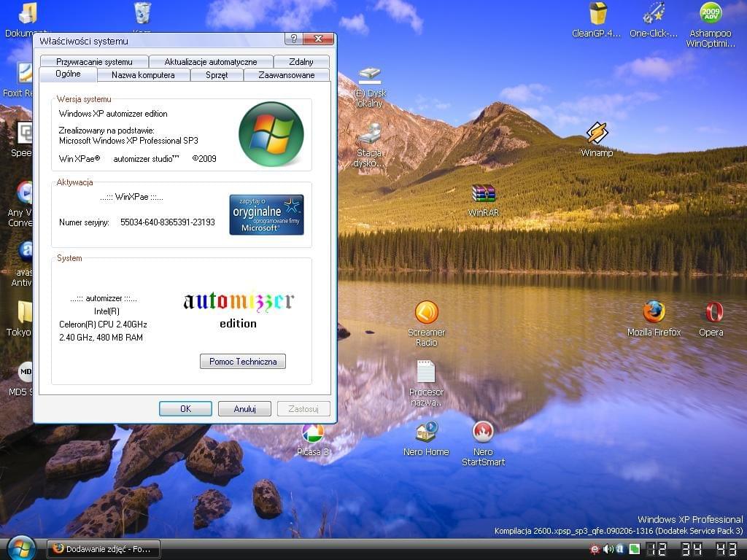747x560 pixels.
Task: Click the Anuluj button
Action: coord(244,409)
